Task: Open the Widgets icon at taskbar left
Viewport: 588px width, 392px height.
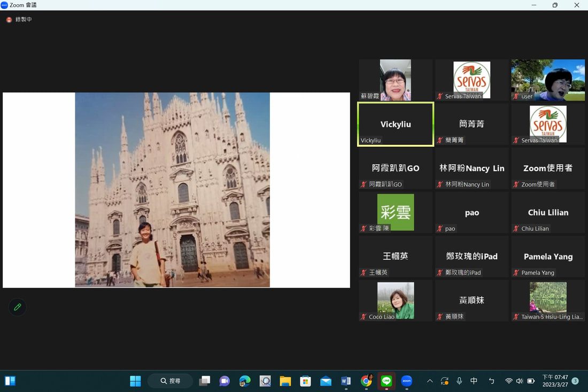Action: 10,381
